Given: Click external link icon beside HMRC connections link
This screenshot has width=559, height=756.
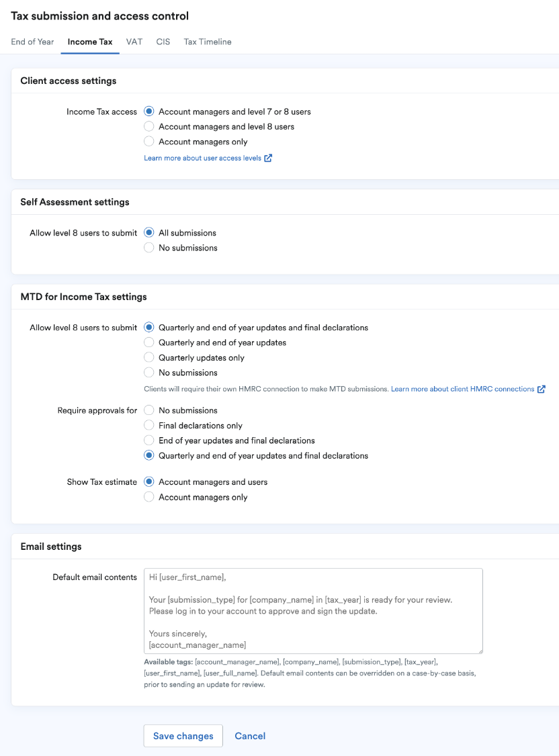Looking at the screenshot, I should [541, 389].
